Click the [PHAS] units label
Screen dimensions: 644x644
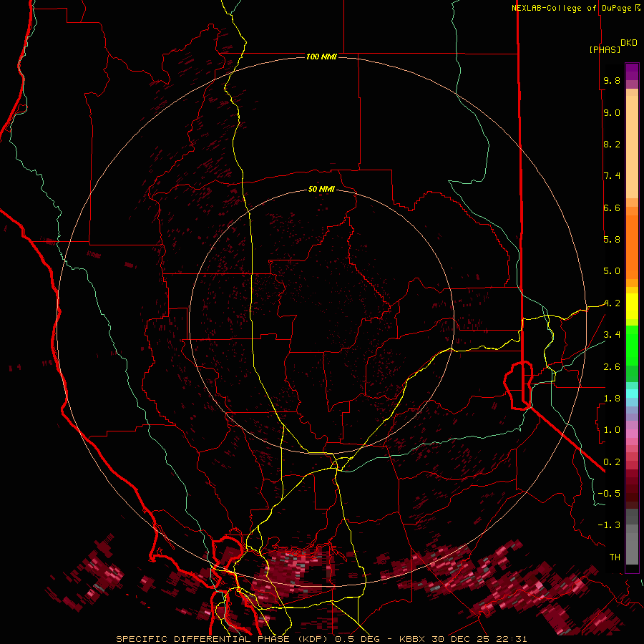pyautogui.click(x=605, y=49)
